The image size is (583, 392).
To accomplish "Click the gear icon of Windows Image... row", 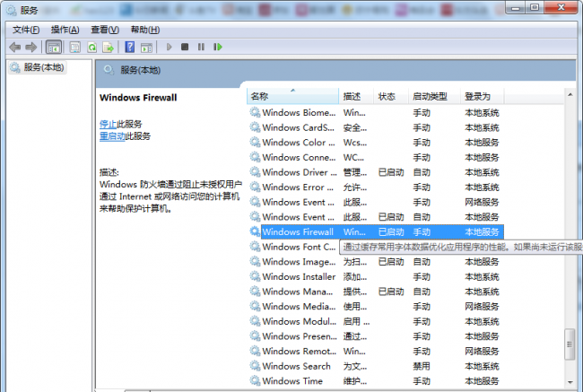I will point(255,261).
